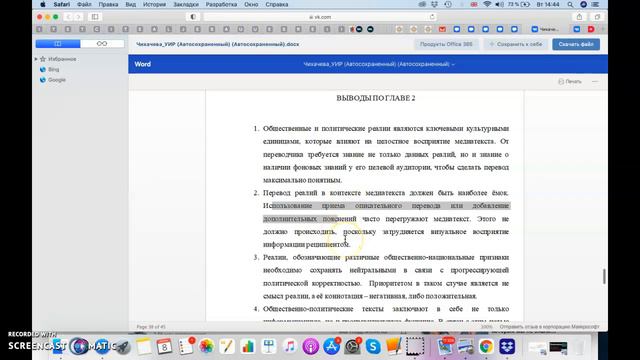Click the red Gmail pinned tab
Viewport: 640px width, 360px height.
point(442,29)
